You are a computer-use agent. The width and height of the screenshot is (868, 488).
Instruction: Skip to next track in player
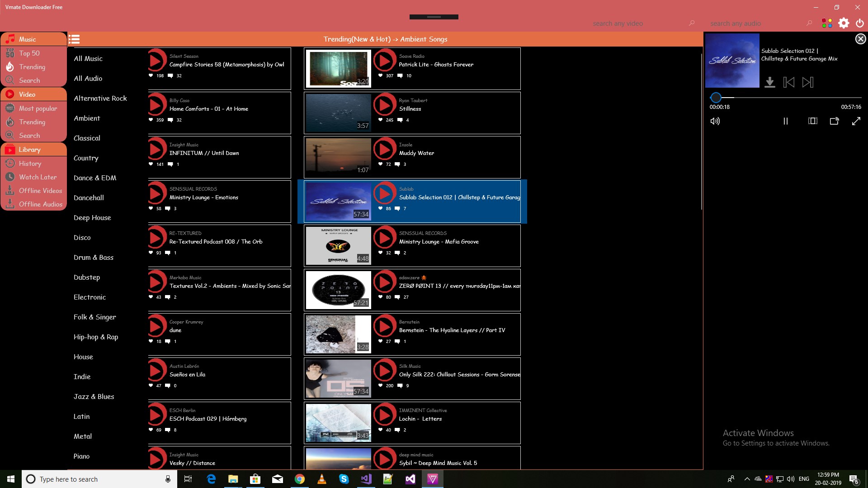click(x=807, y=82)
